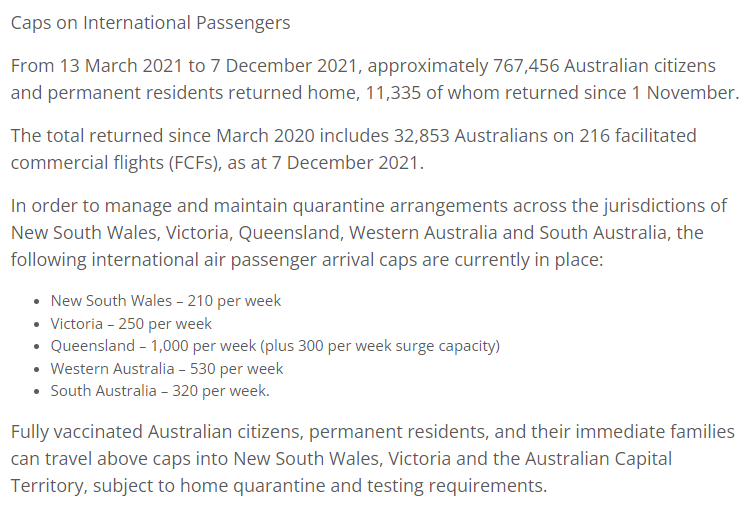The image size is (750, 513).
Task: Click the Victoria – 250 per week item
Action: [131, 324]
